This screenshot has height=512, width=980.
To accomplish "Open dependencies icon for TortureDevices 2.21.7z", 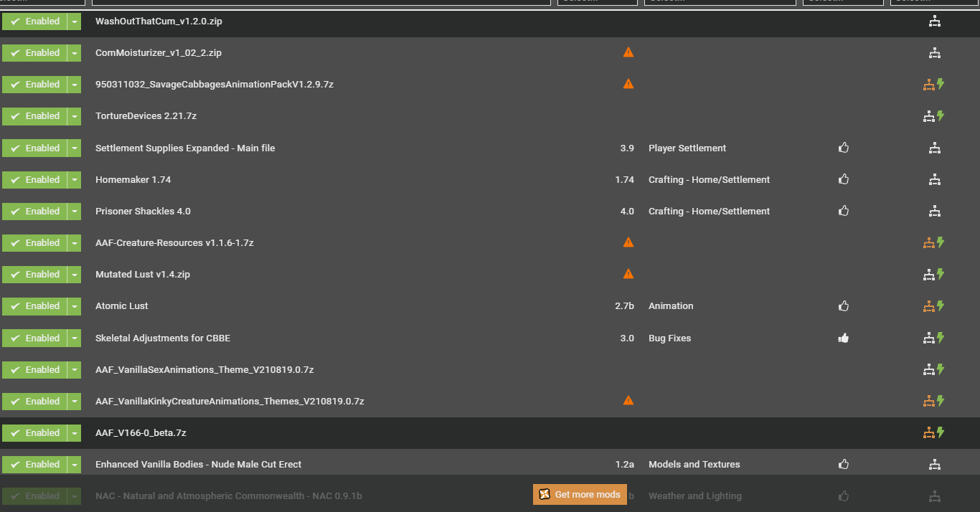I will [x=928, y=116].
